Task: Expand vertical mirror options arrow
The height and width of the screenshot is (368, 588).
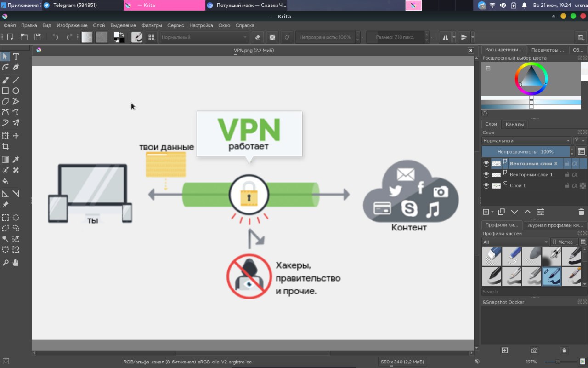Action: (x=473, y=37)
